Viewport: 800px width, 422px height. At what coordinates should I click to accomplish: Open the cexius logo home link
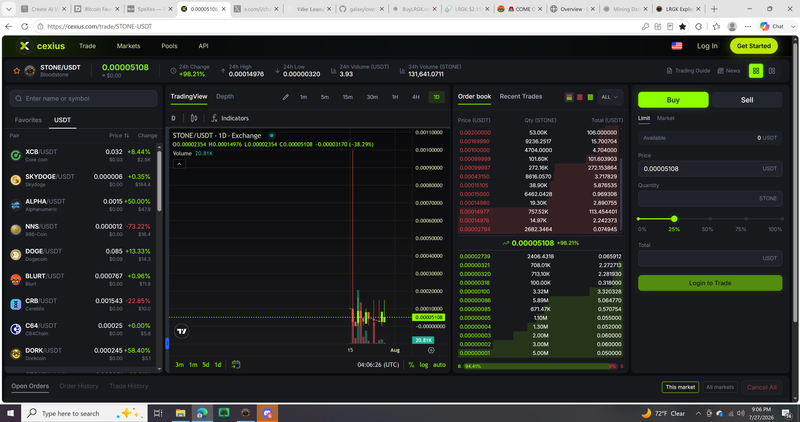pyautogui.click(x=42, y=46)
